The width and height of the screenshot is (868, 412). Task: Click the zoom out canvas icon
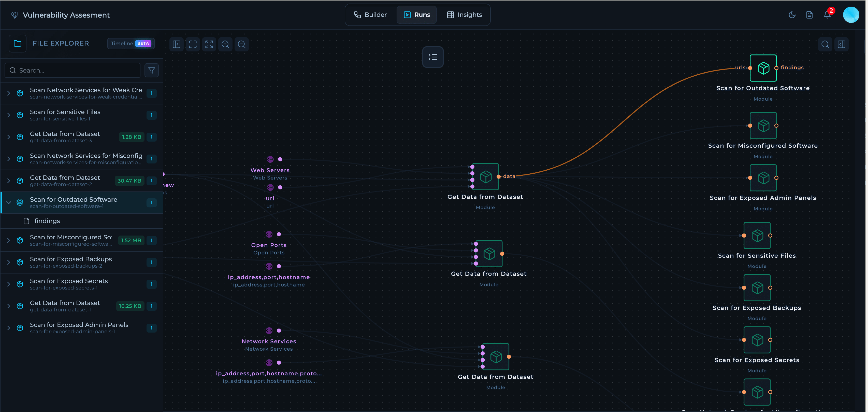[242, 44]
